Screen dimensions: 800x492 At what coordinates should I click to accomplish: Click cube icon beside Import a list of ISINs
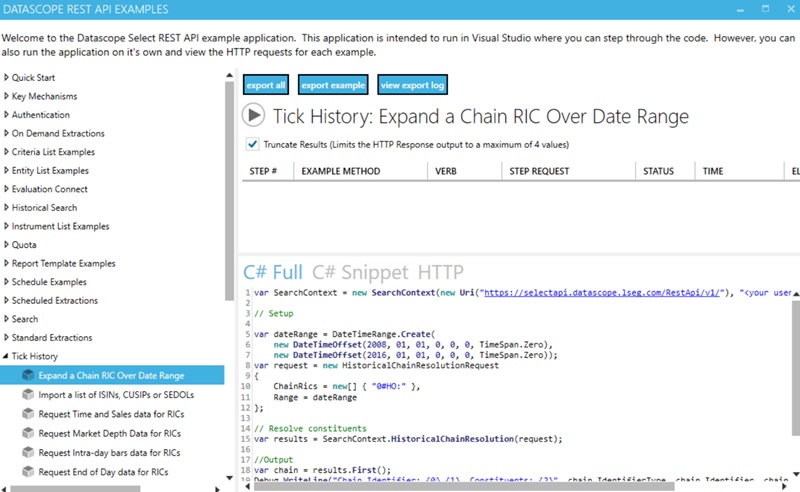(28, 395)
